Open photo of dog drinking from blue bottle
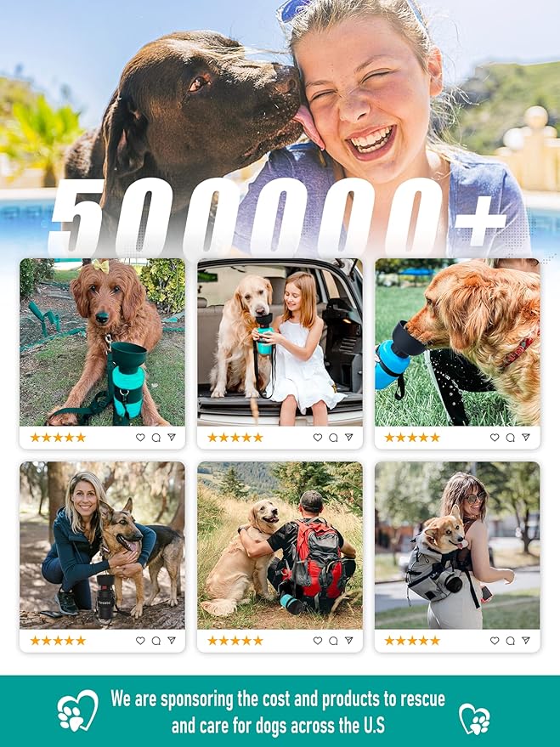This screenshot has height=747, width=560. pyautogui.click(x=458, y=342)
